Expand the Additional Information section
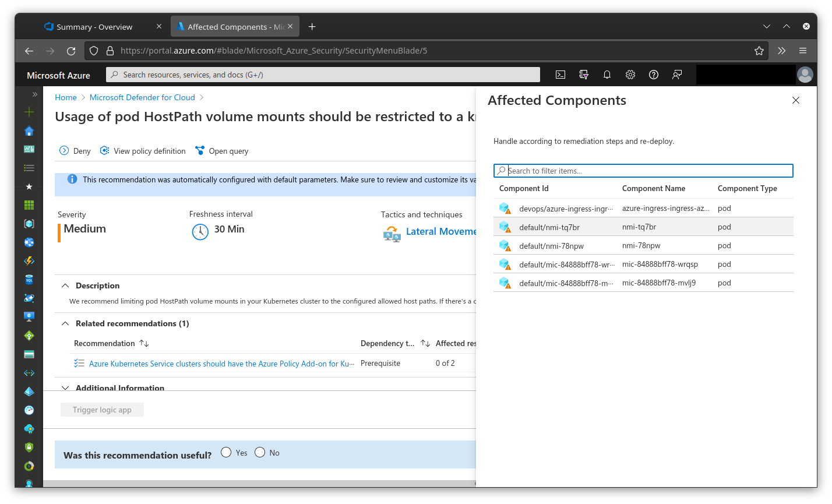Image resolution: width=832 pixels, height=504 pixels. point(65,387)
